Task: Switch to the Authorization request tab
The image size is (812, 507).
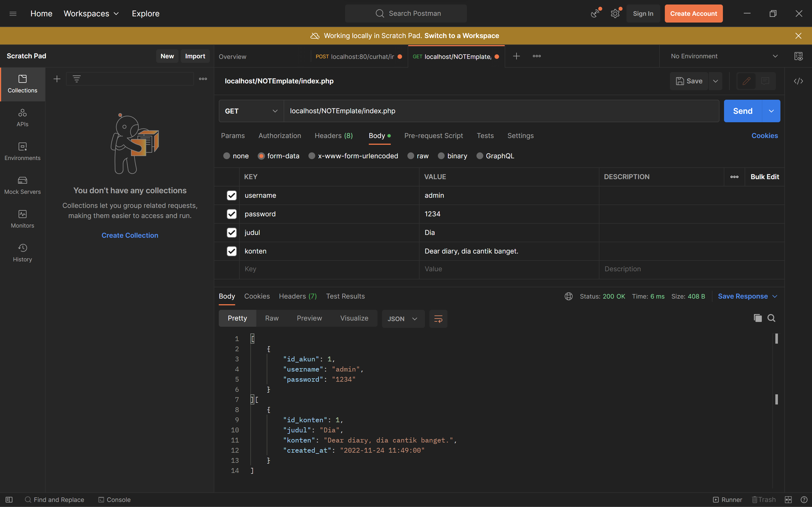Action: tap(279, 136)
